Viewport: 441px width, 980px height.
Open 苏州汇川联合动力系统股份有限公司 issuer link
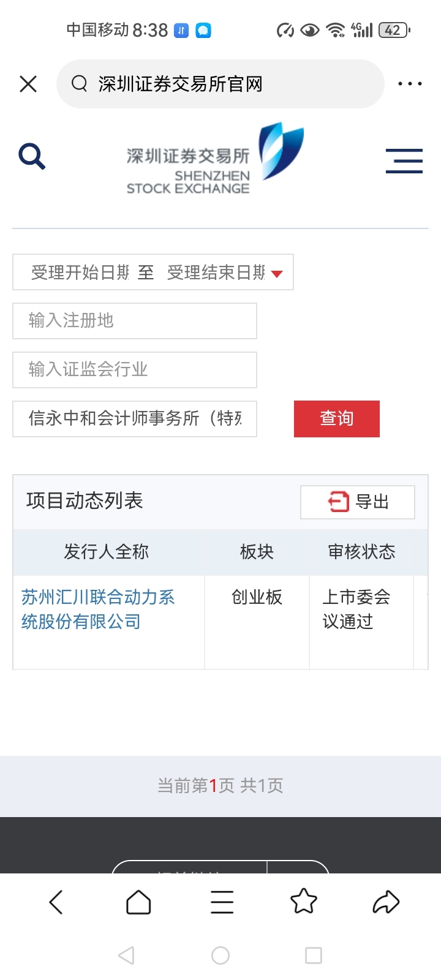coord(98,609)
